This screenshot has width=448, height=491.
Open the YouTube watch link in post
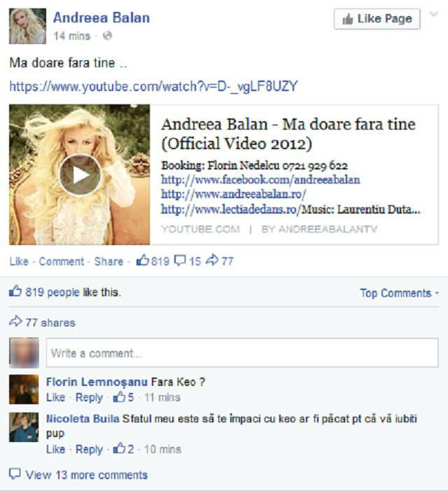tap(153, 87)
